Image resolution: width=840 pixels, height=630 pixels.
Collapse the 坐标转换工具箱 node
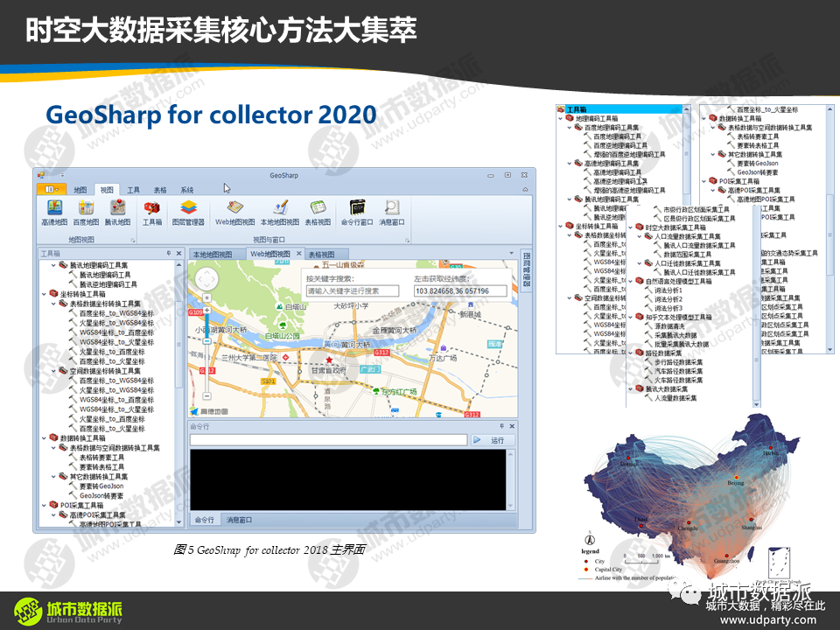pyautogui.click(x=44, y=294)
